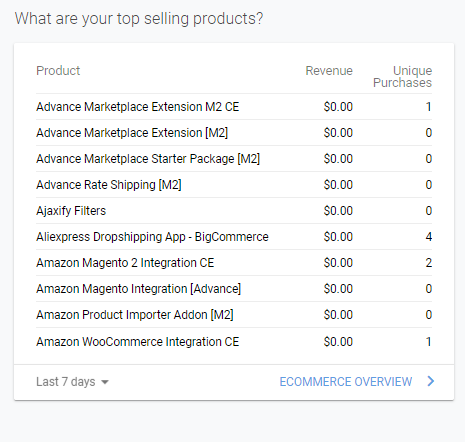Click the 4 unique purchases for Aliexpress
Screen dimensions: 465x442
[x=429, y=237]
